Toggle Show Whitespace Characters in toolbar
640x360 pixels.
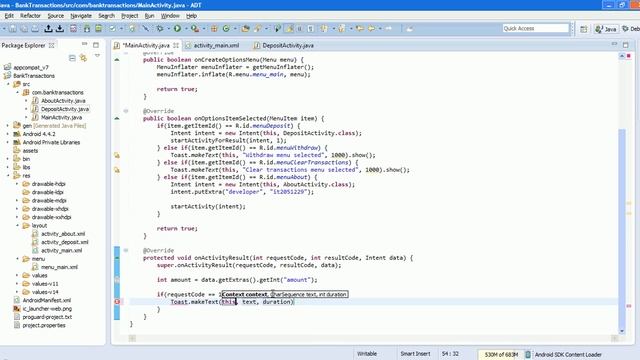tap(311, 29)
